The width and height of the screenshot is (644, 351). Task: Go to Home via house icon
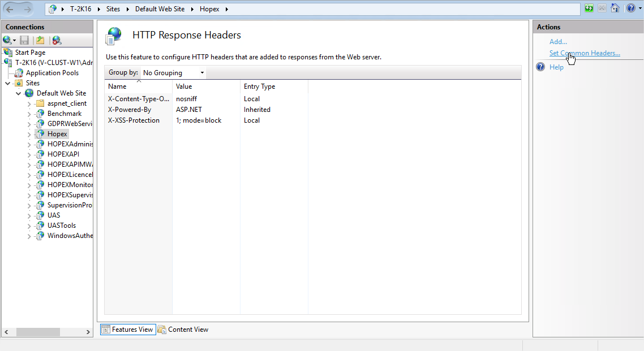(x=615, y=8)
